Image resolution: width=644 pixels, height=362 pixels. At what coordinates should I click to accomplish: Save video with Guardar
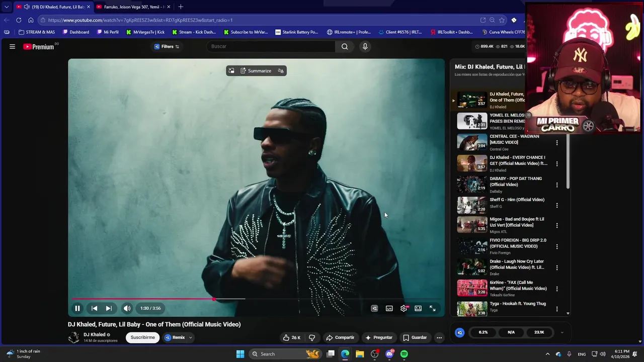coord(415,337)
